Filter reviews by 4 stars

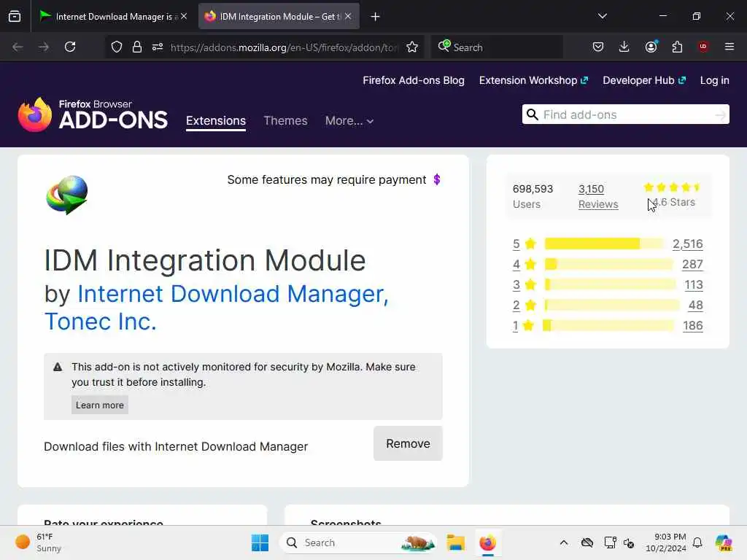pyautogui.click(x=516, y=264)
